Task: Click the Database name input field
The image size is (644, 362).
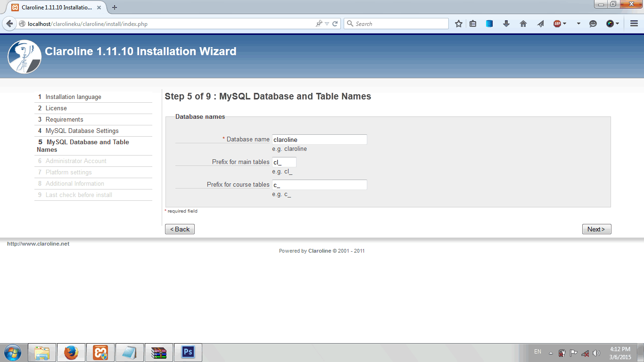Action: tap(319, 139)
